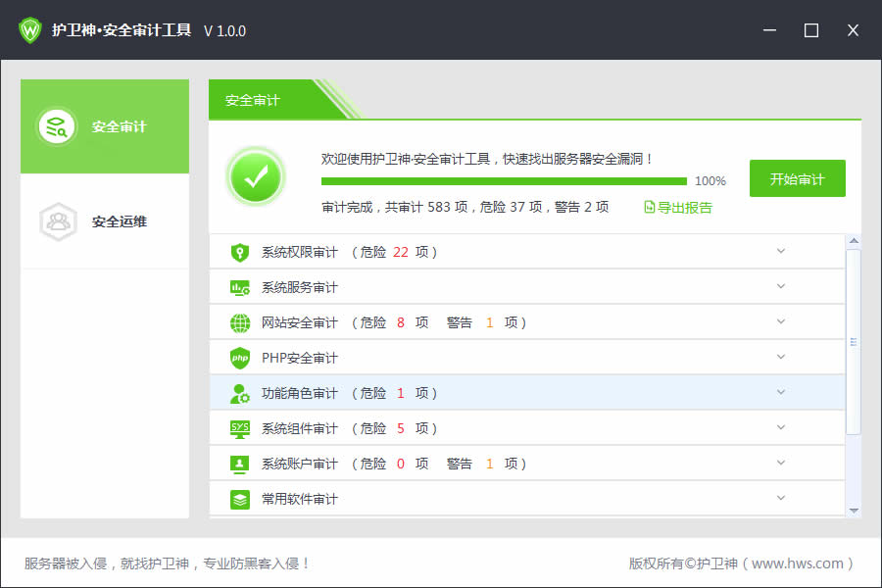
Task: Expand the 常用软件审计 section chevron
Action: pyautogui.click(x=781, y=498)
